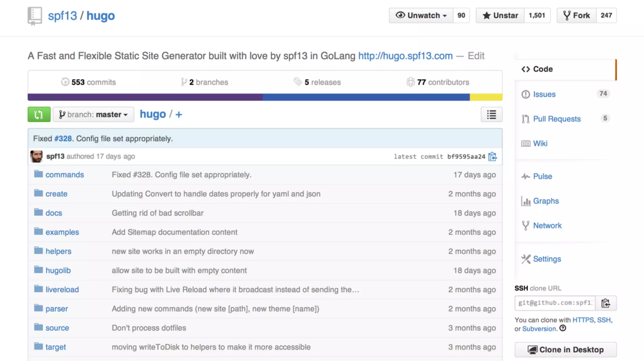Click the plus icon to create new file
This screenshot has width=644, height=361.
point(179,115)
